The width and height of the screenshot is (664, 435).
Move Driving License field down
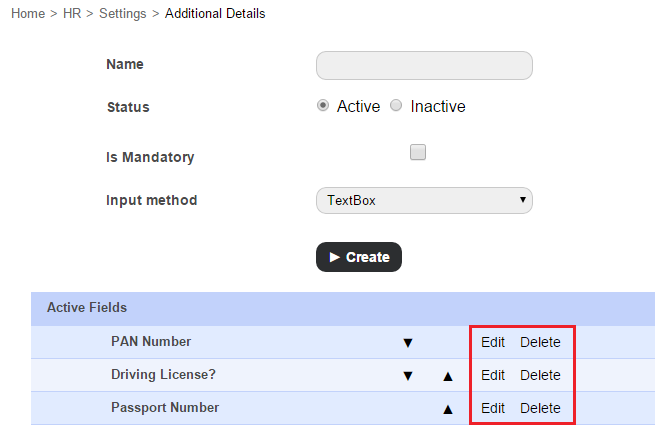tap(407, 376)
